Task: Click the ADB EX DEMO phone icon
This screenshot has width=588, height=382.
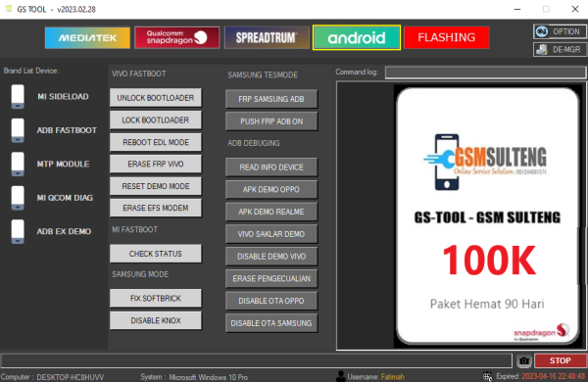Action: click(x=18, y=231)
